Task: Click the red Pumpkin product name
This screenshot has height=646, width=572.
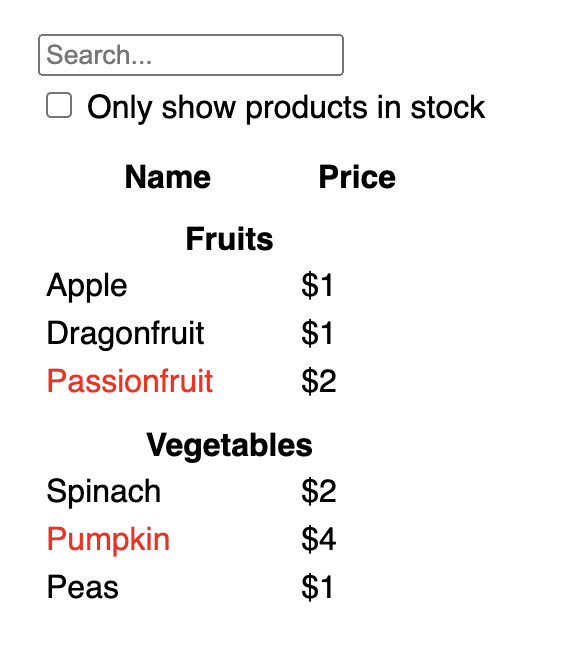Action: [x=108, y=539]
